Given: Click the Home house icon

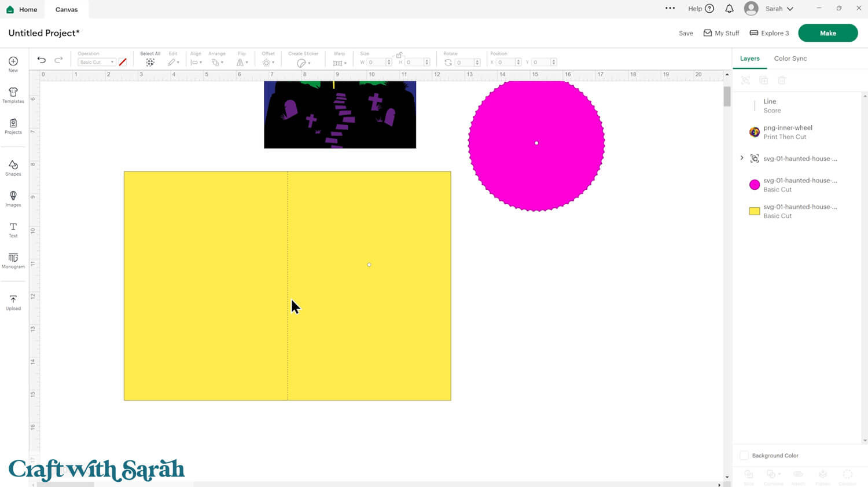Looking at the screenshot, I should coord(10,9).
